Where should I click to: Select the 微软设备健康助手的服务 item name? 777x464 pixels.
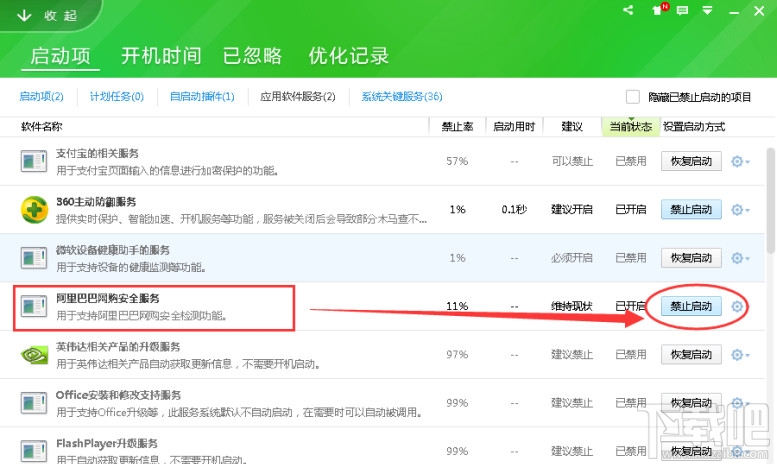tap(112, 250)
